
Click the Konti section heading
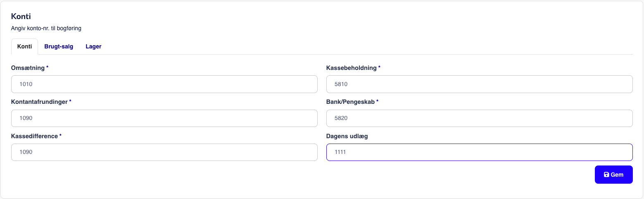coord(21,17)
